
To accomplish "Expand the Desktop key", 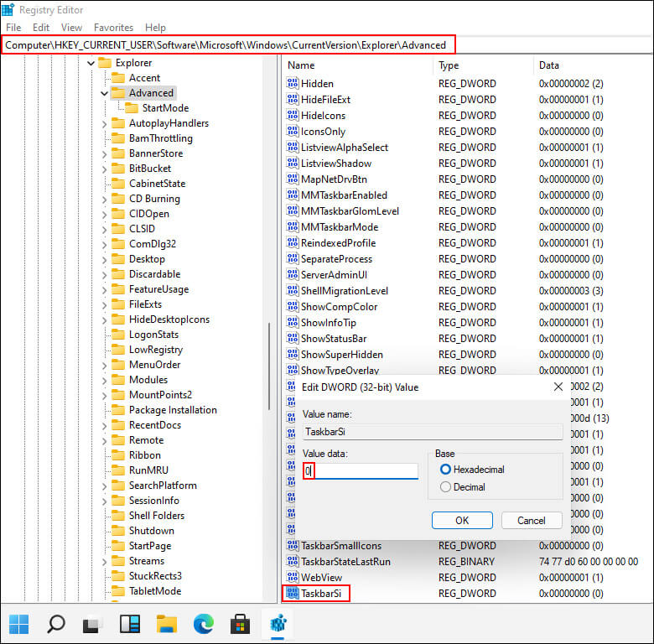I will coord(104,259).
